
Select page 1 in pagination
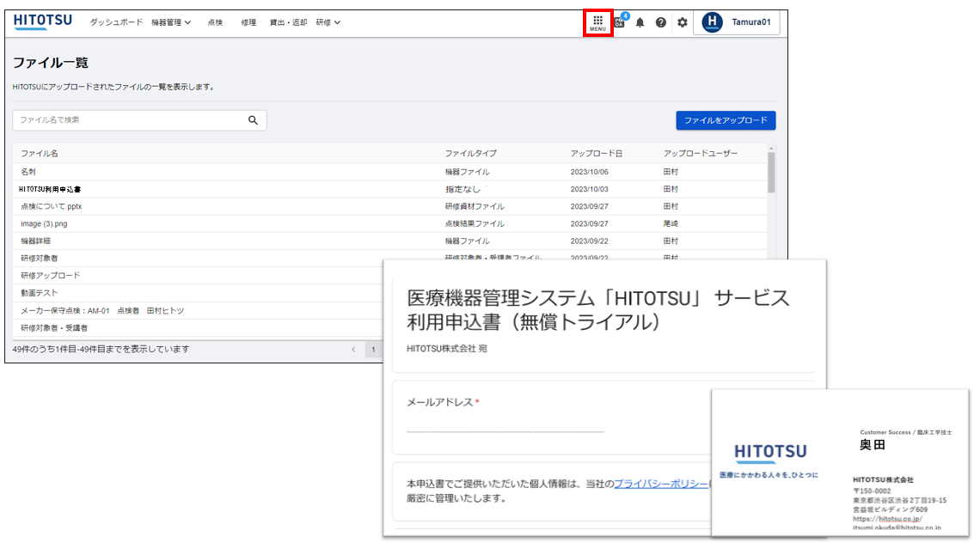click(373, 350)
